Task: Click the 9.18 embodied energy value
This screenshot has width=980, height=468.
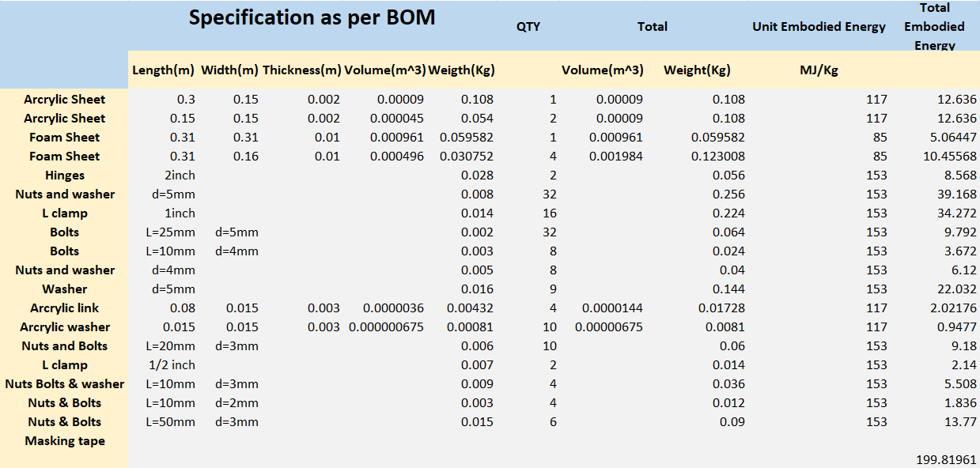Action: click(x=965, y=346)
